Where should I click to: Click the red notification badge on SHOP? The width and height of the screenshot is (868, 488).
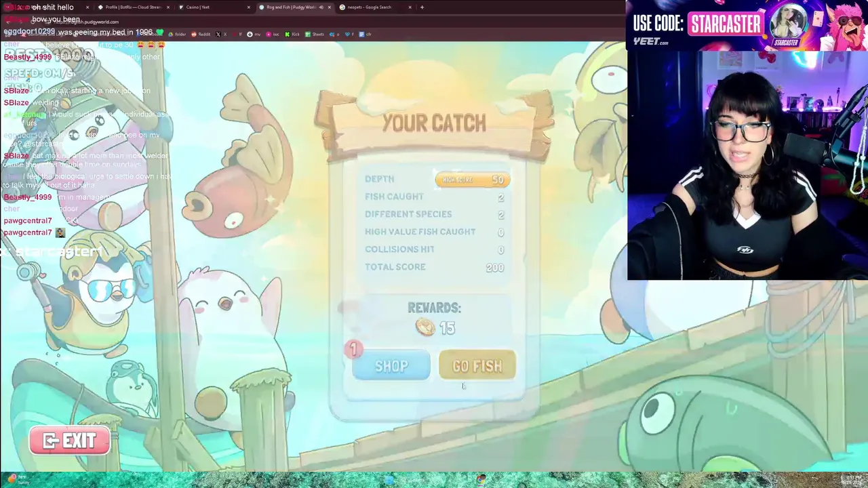pyautogui.click(x=353, y=350)
